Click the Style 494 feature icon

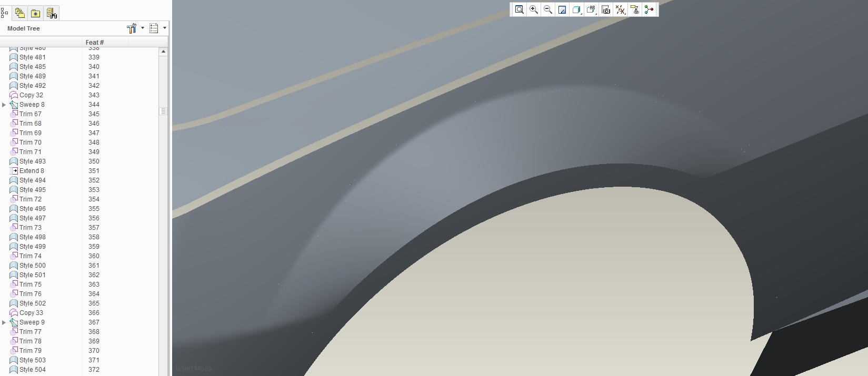14,180
